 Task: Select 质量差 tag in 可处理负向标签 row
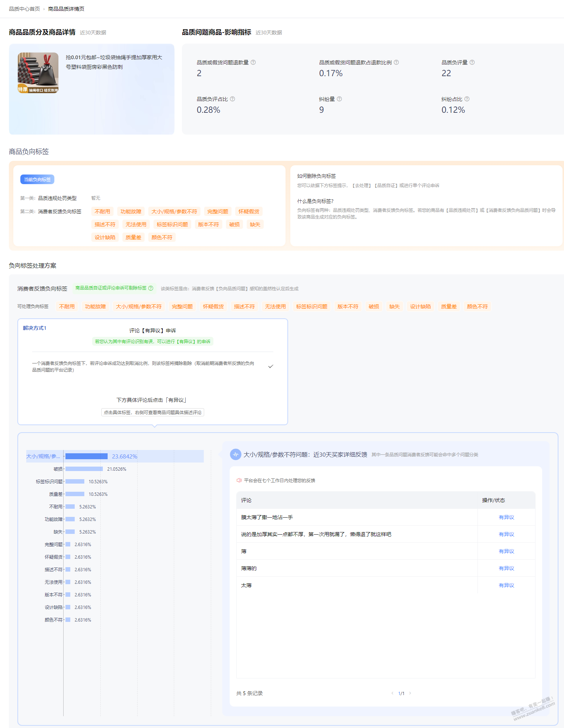[x=449, y=307]
